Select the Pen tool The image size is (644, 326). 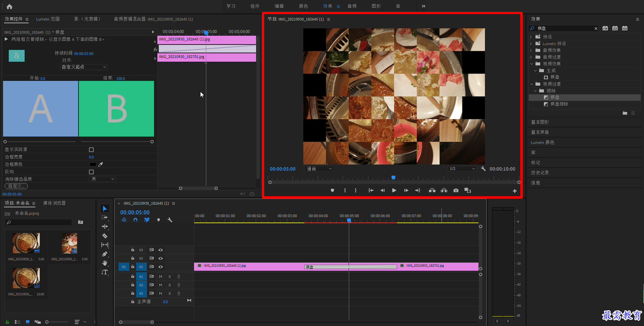105,254
